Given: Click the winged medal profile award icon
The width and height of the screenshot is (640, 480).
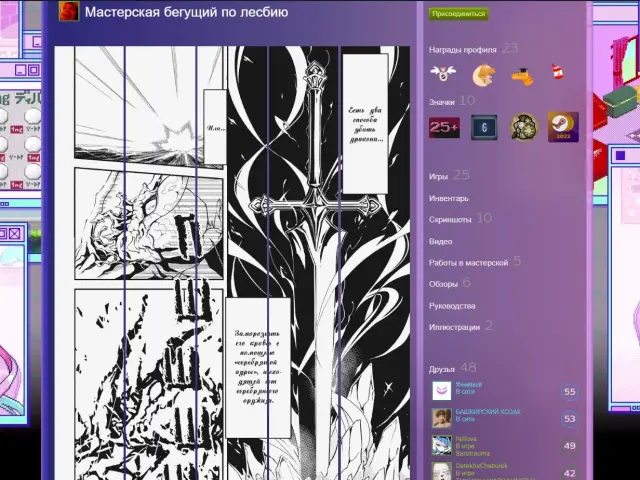Looking at the screenshot, I should click(443, 74).
